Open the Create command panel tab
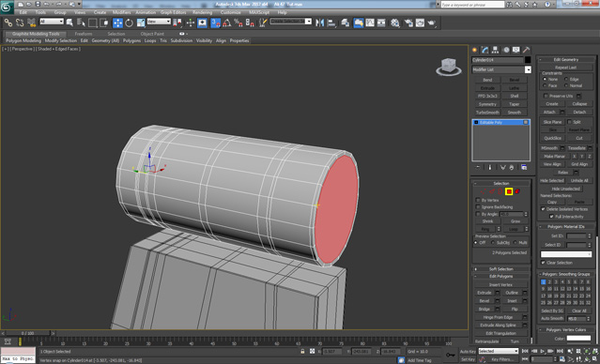Image resolution: width=600 pixels, height=364 pixels. pyautogui.click(x=475, y=50)
